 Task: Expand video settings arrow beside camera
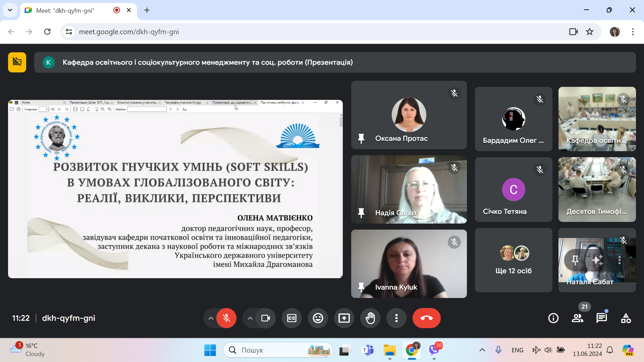point(250,318)
